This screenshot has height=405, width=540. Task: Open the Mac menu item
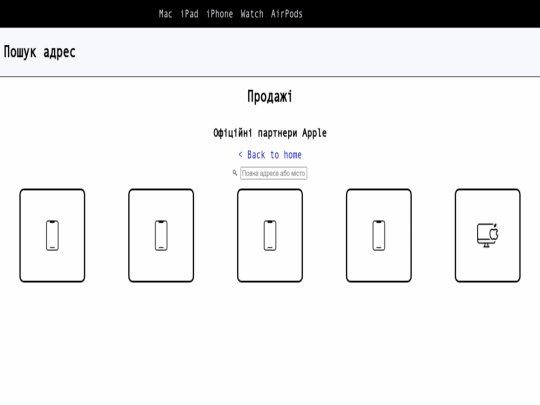[x=165, y=14]
